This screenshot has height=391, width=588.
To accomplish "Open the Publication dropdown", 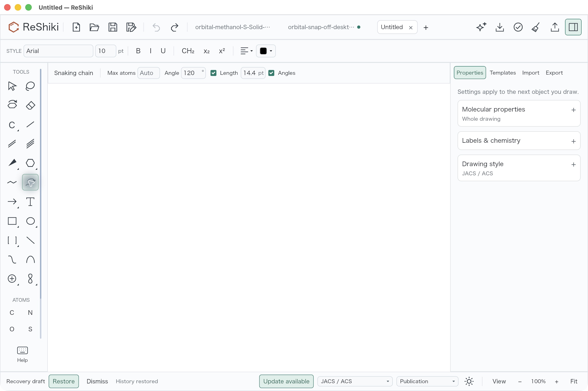I will [x=427, y=381].
